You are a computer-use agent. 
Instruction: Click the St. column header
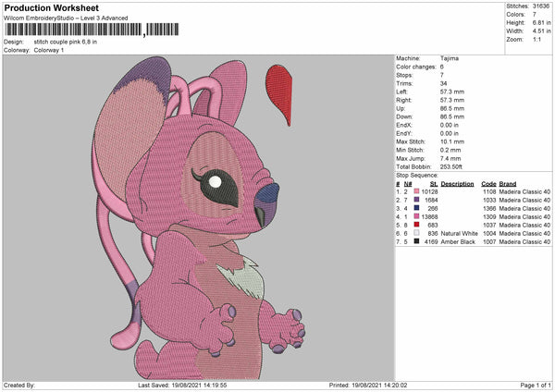(434, 184)
